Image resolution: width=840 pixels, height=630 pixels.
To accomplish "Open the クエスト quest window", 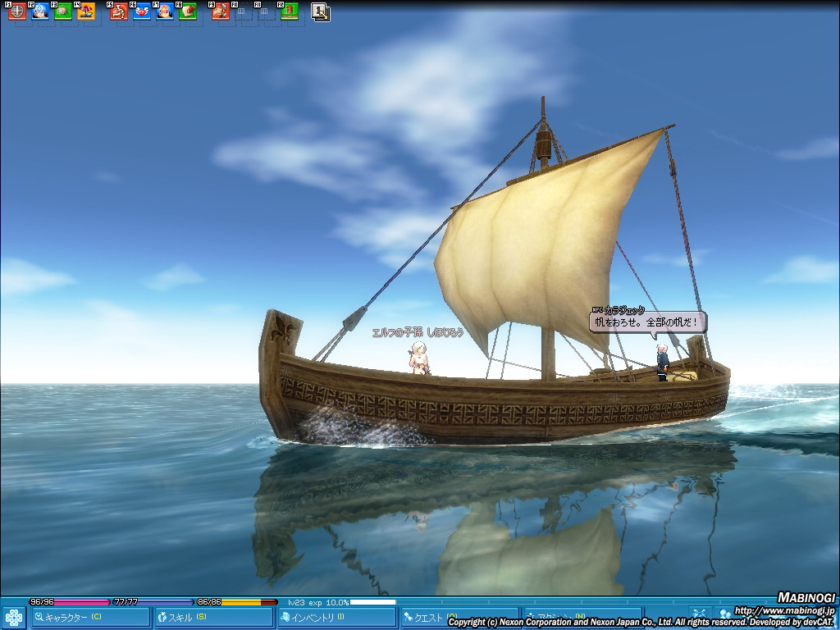I will [x=459, y=618].
